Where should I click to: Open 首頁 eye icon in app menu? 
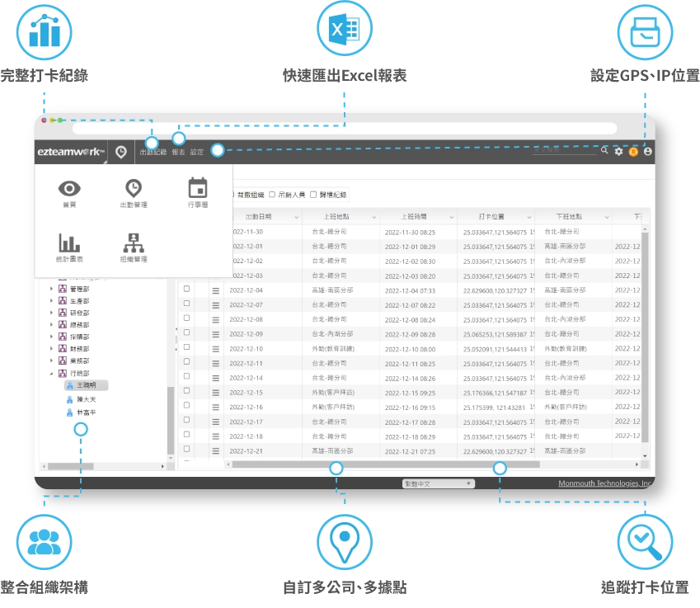(x=69, y=187)
